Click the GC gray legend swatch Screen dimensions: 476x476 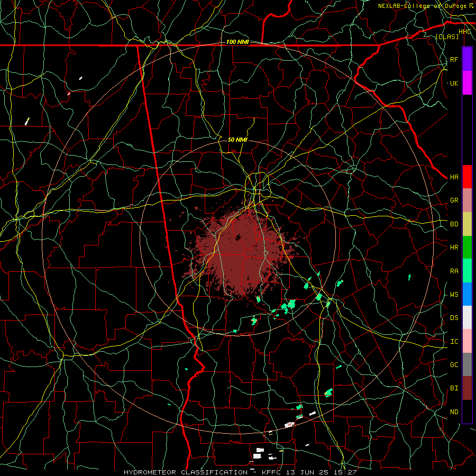click(467, 364)
